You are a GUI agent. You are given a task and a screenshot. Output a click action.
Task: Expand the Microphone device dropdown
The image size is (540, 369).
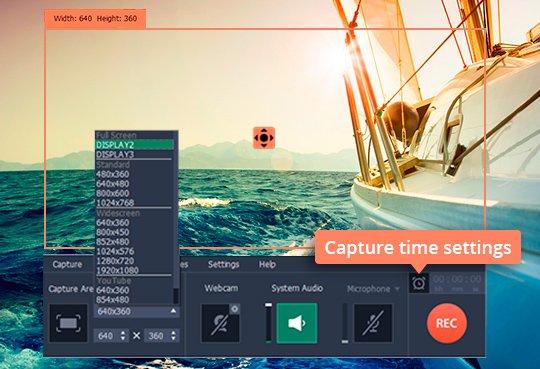tap(373, 288)
